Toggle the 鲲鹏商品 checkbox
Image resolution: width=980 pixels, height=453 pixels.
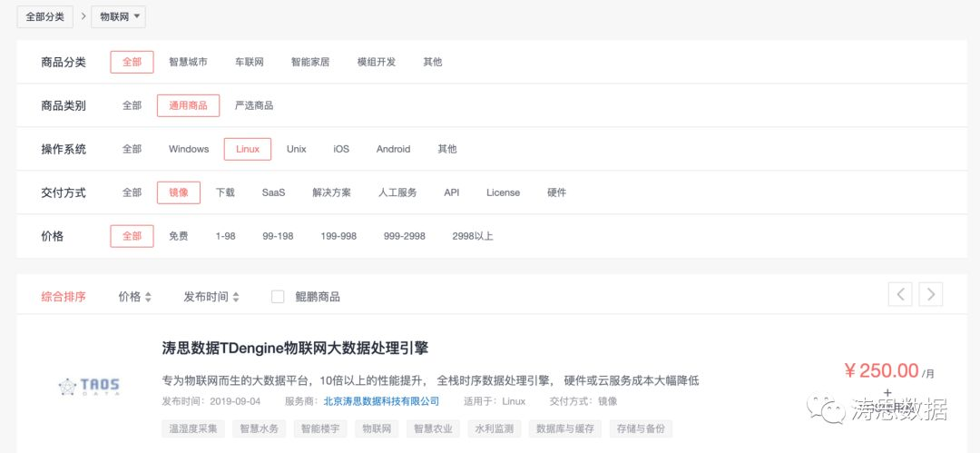click(278, 297)
